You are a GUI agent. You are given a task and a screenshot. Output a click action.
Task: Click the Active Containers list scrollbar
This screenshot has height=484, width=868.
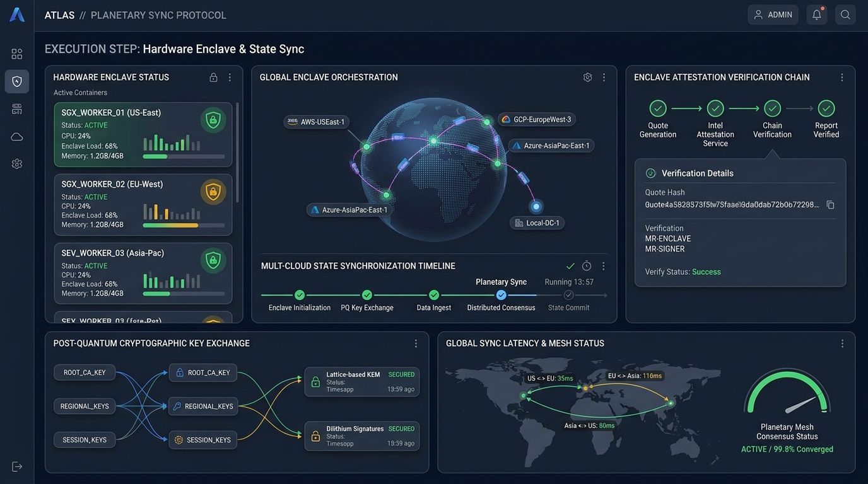238,152
